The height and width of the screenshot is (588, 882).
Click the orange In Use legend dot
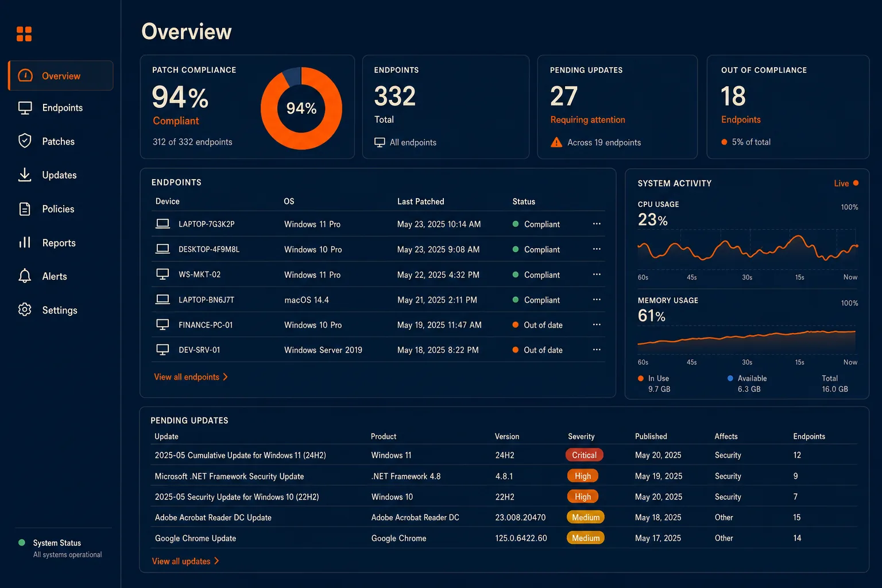(641, 378)
